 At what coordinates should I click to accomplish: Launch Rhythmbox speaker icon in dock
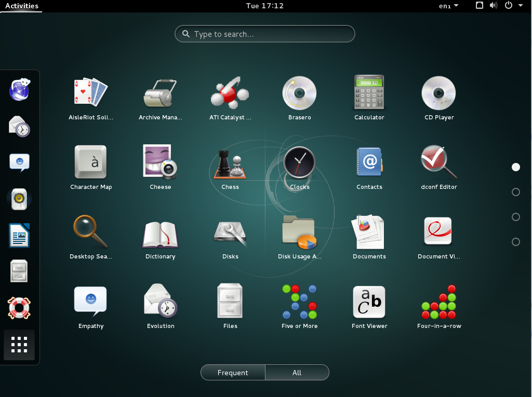[x=19, y=199]
